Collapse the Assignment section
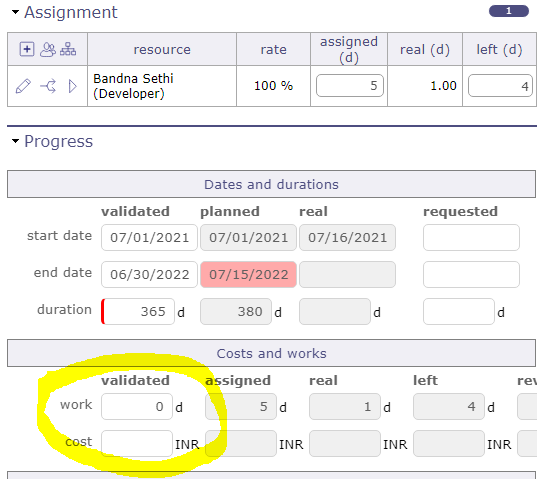Image resolution: width=540 pixels, height=479 pixels. [15, 12]
